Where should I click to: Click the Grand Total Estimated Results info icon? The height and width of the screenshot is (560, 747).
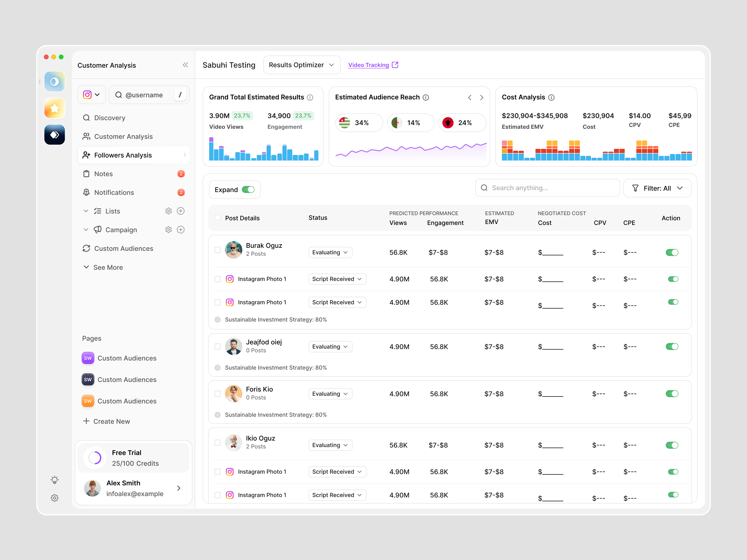coord(310,97)
